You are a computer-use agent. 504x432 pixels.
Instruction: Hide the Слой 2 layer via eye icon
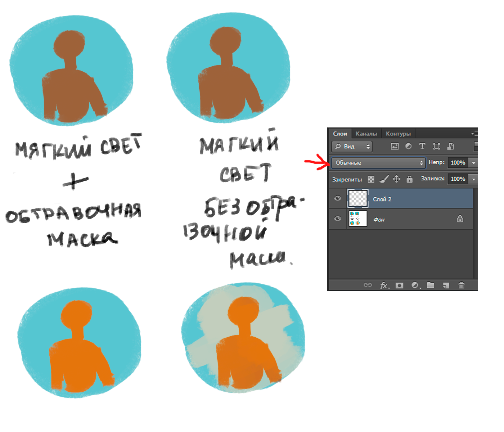(x=338, y=198)
